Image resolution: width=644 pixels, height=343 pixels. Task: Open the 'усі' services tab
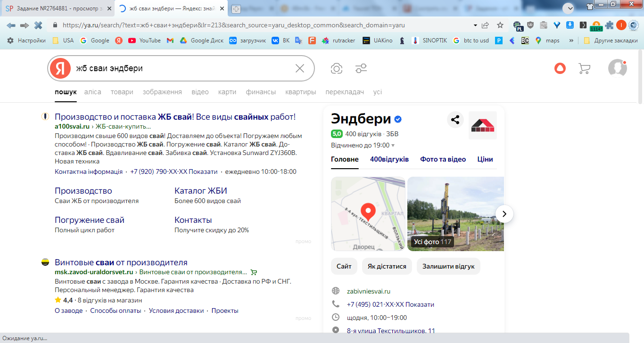point(378,92)
